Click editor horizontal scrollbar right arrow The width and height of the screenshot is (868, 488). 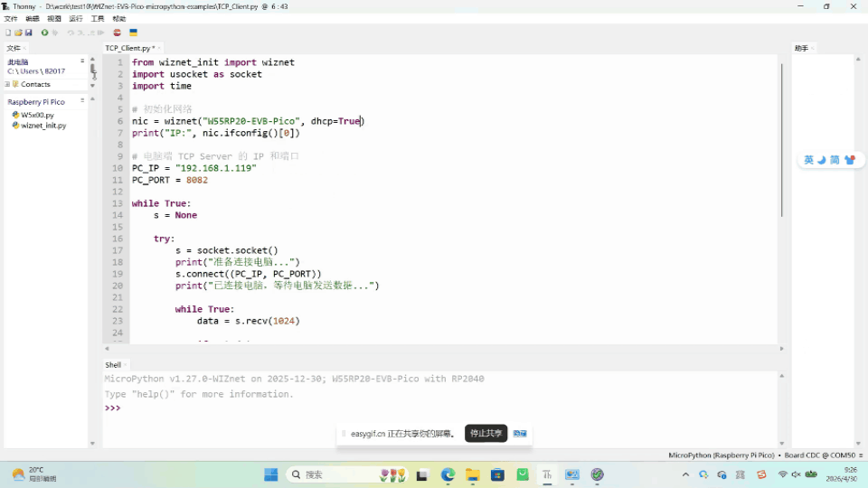coord(781,349)
